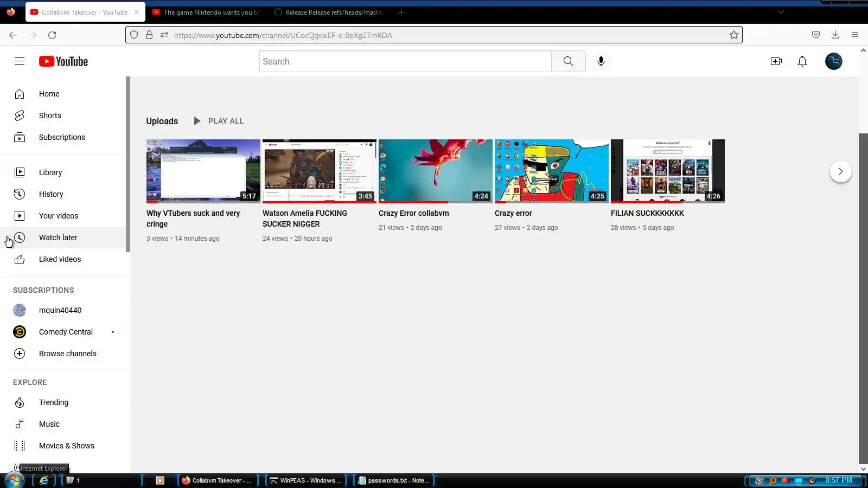Open the Create video menu
This screenshot has width=868, height=488.
point(776,61)
